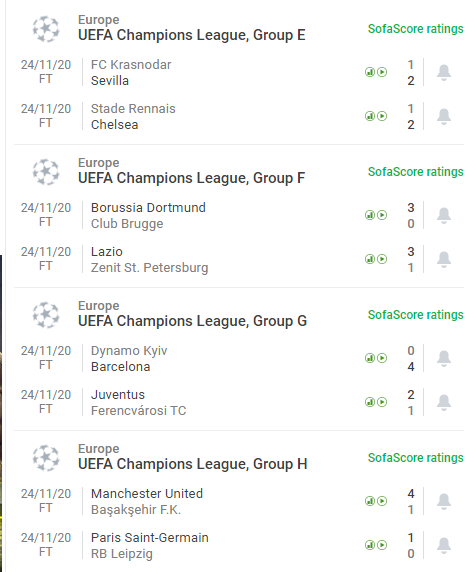Open statistics icon for Manchester United match
The image size is (472, 572).
point(370,501)
